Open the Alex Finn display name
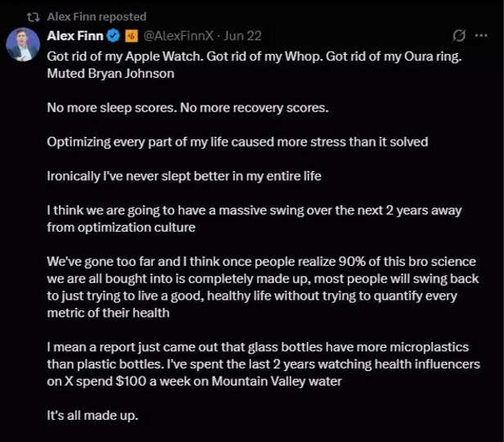504x442 pixels. (75, 36)
